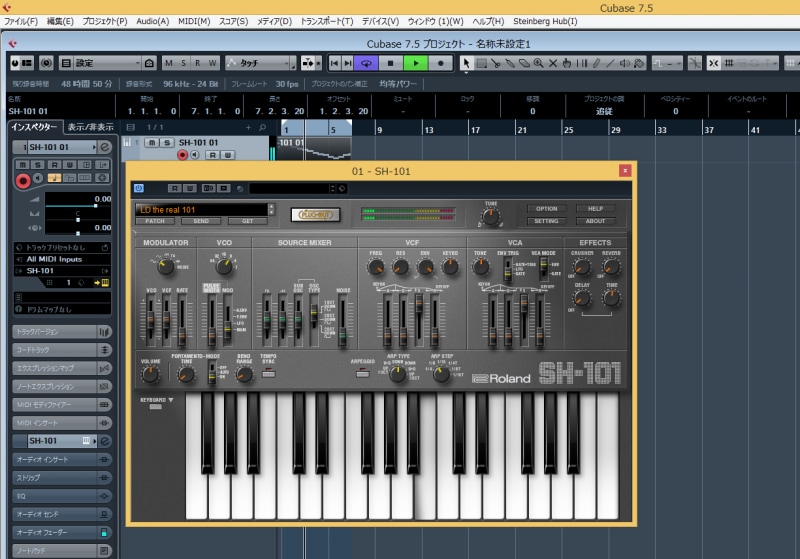Open the MIDI(M) menu
This screenshot has height=559, width=800.
coord(195,21)
